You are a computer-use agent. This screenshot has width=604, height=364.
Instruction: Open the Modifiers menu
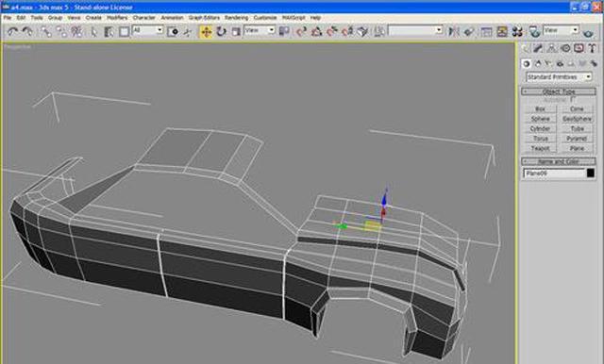(117, 18)
